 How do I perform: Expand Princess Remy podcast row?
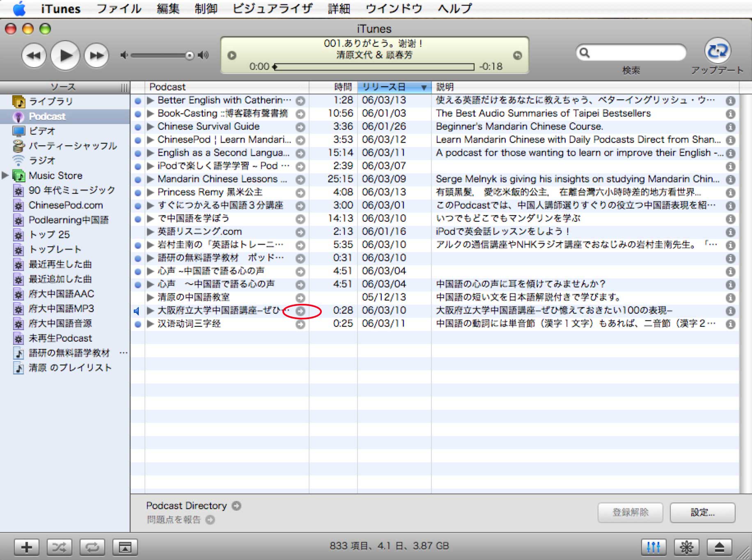click(x=151, y=192)
